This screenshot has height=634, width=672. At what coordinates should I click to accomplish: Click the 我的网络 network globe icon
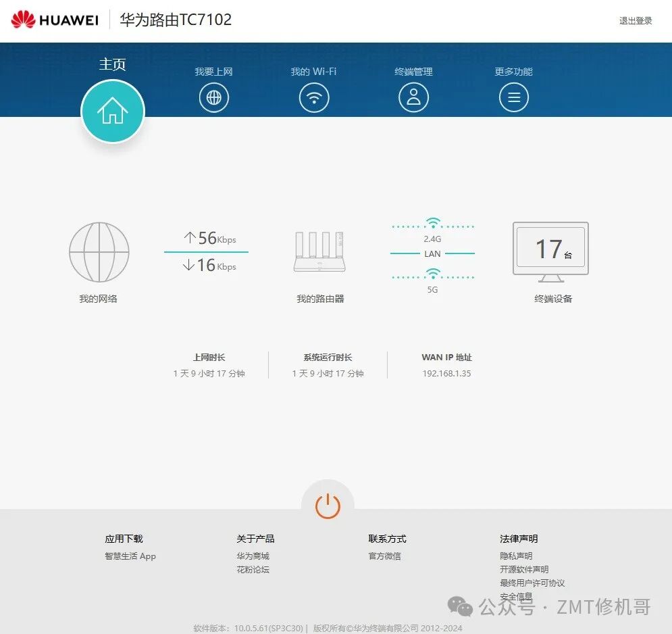coord(99,252)
